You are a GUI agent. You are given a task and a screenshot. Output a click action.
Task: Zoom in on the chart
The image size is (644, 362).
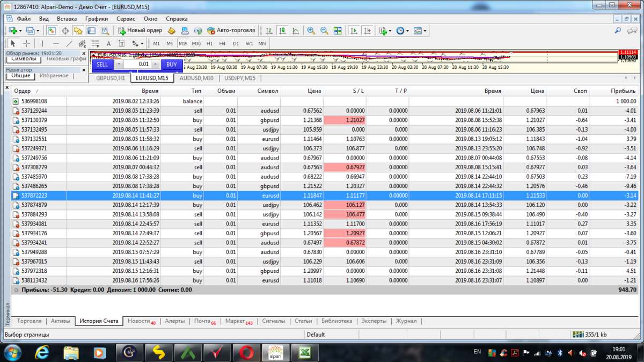(311, 31)
